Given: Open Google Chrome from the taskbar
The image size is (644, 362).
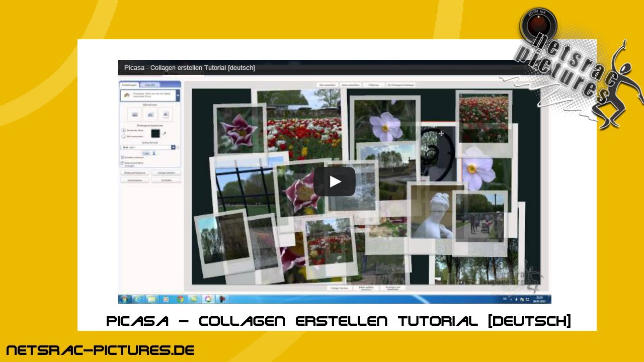Looking at the screenshot, I should 180,299.
